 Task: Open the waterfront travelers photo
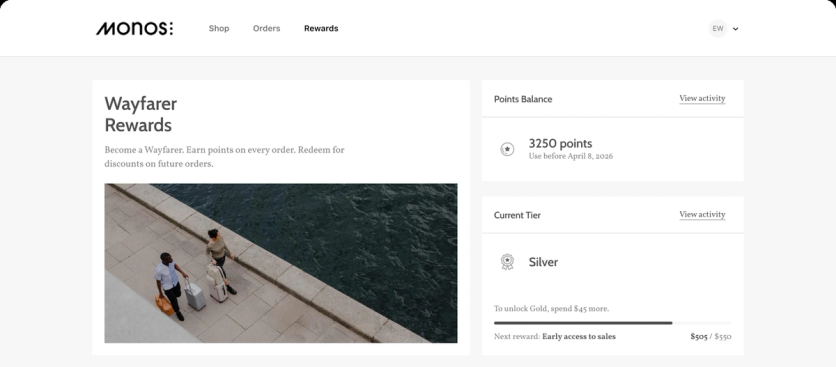[x=280, y=263]
